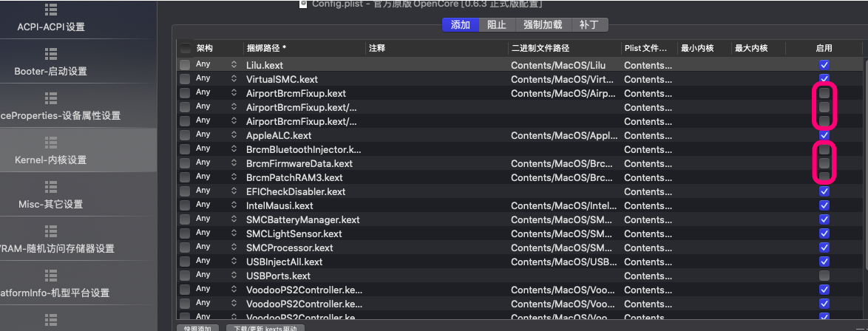Open the ACPI settings section icon

(x=51, y=10)
